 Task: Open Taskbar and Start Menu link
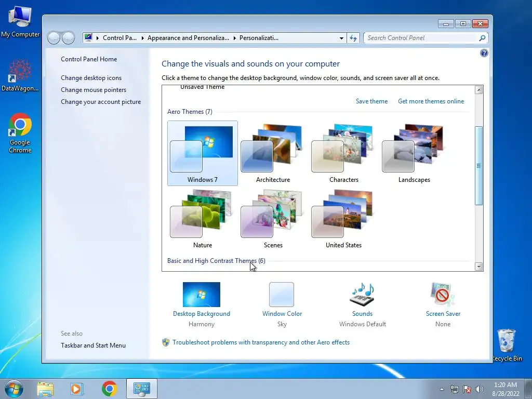pyautogui.click(x=94, y=345)
